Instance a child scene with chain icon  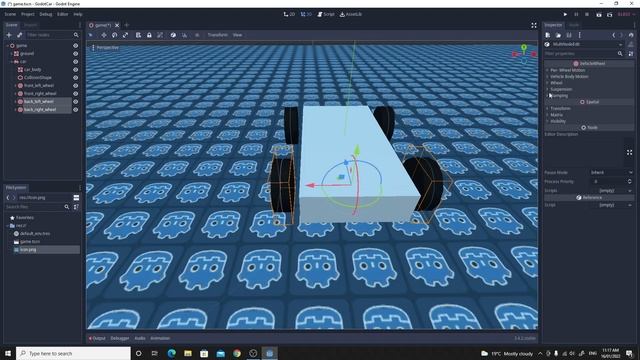point(19,35)
